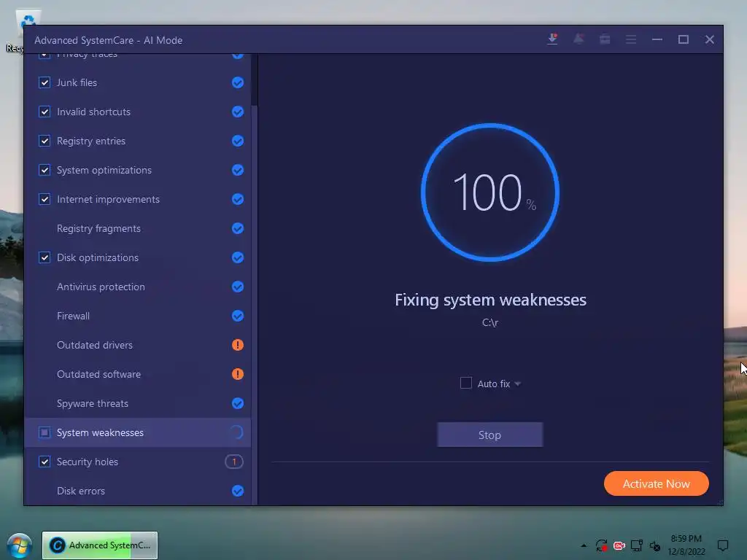Toggle the Disk optimizations checkbox
The image size is (747, 560).
[x=44, y=257]
